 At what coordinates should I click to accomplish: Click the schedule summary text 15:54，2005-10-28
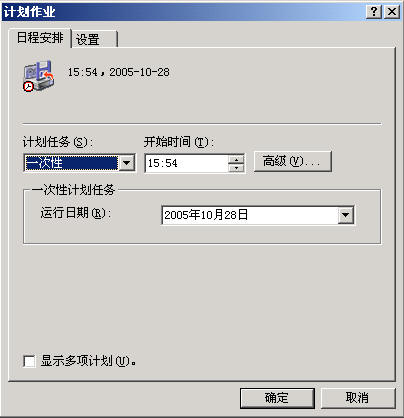[x=119, y=72]
